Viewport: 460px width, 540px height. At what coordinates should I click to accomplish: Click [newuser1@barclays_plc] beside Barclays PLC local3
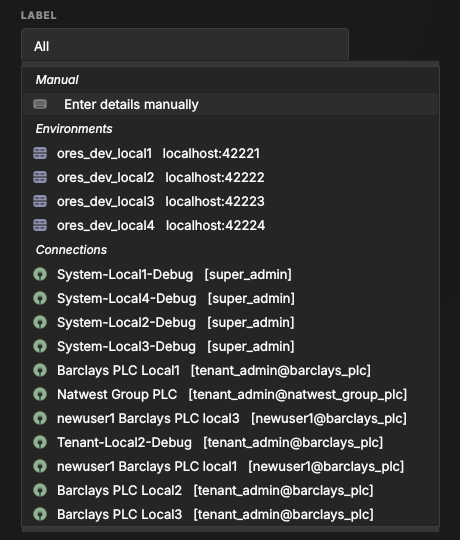[329, 418]
